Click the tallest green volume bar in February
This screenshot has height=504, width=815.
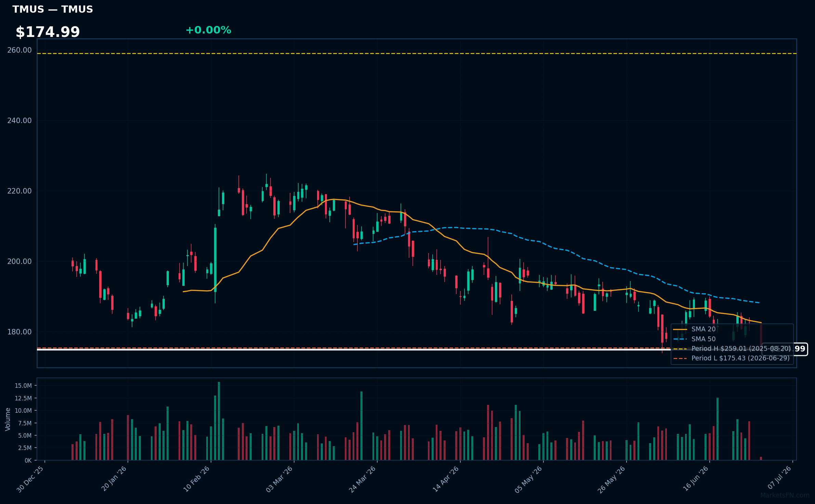click(x=219, y=421)
